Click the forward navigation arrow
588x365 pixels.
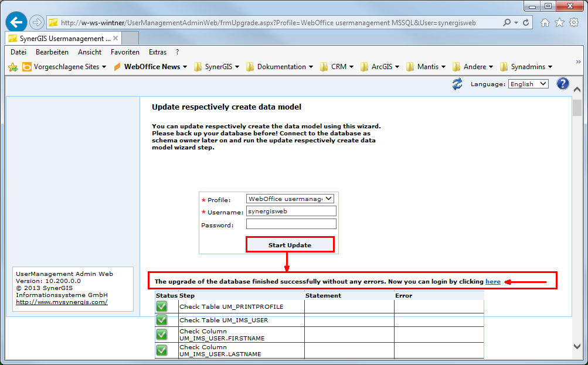(x=36, y=22)
